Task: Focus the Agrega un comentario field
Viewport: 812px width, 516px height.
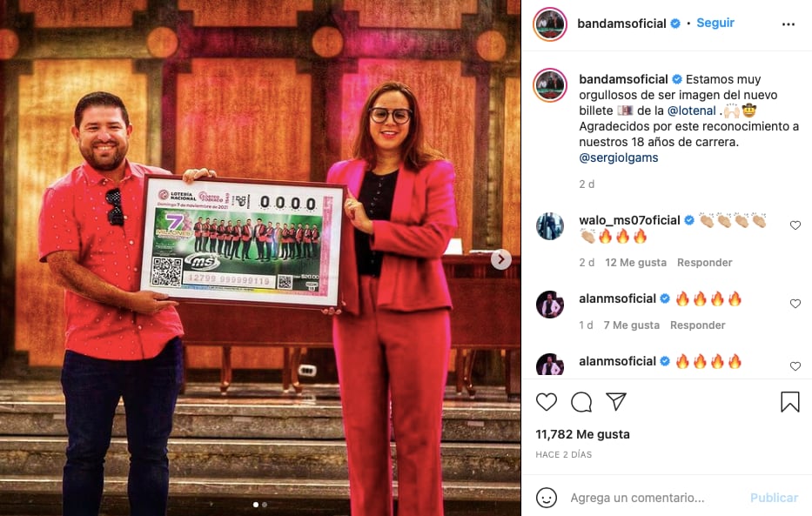Action: tap(637, 498)
